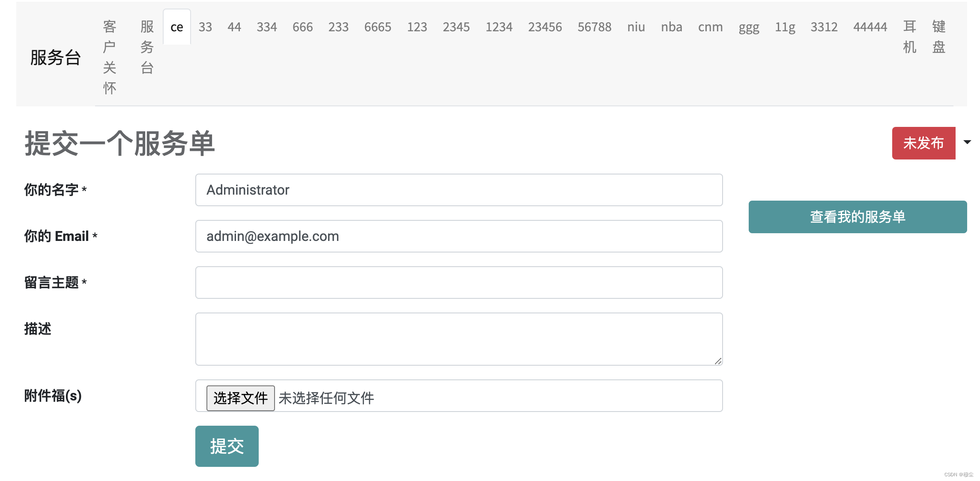Focus the 留言主题 subject input field
Viewport: 980px width, 481px height.
pos(459,283)
